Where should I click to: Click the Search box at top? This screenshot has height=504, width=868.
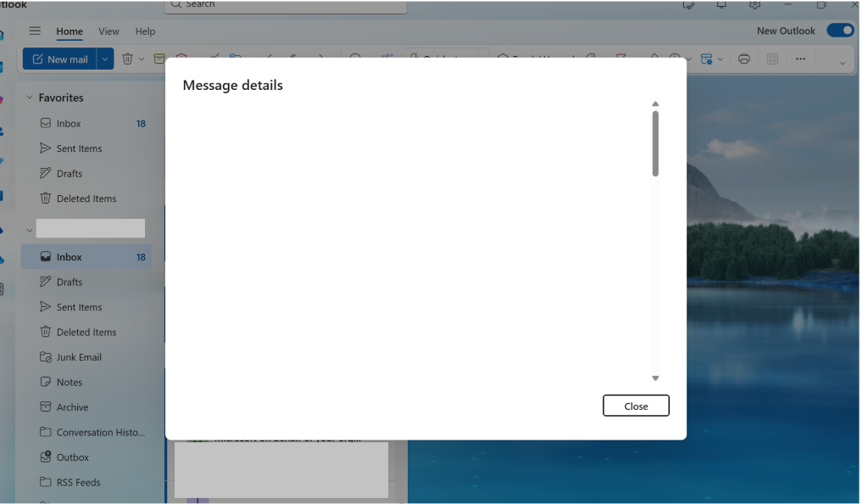coord(286,6)
